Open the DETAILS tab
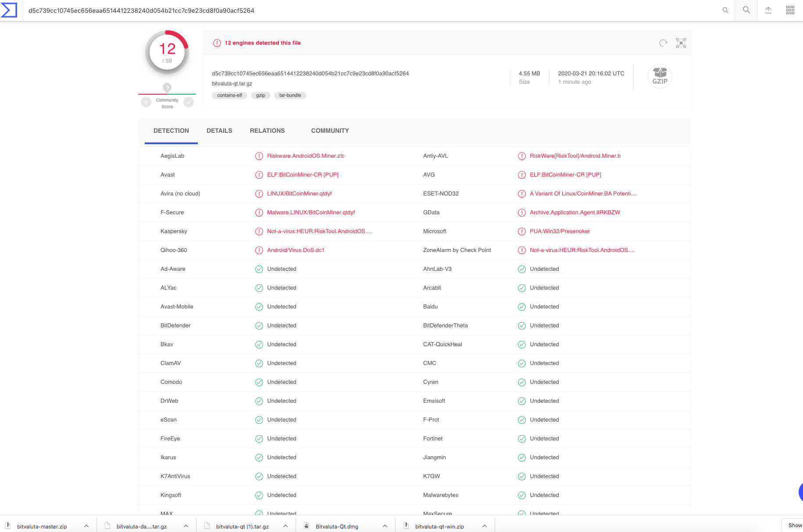Screen dimensions: 803x532 (219, 131)
